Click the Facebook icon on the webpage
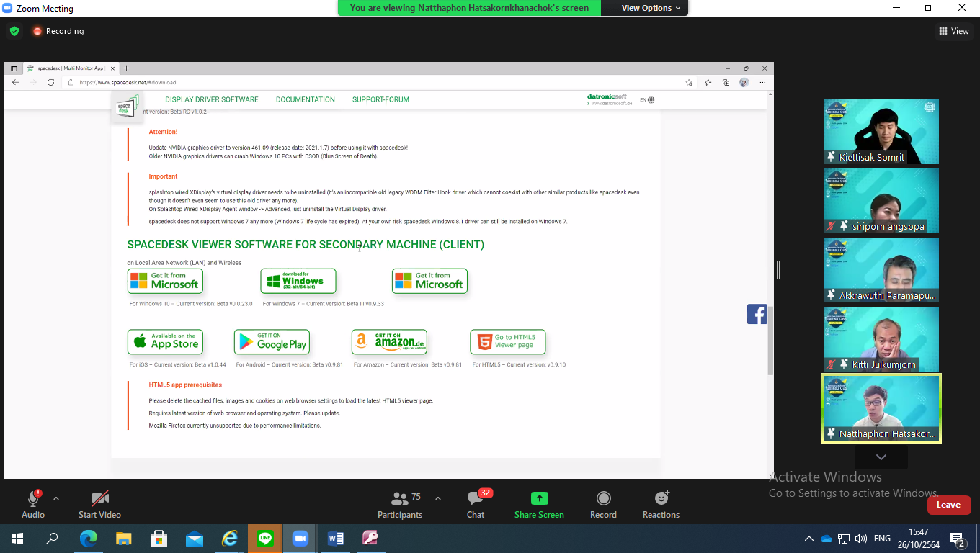This screenshot has height=553, width=980. coord(757,314)
